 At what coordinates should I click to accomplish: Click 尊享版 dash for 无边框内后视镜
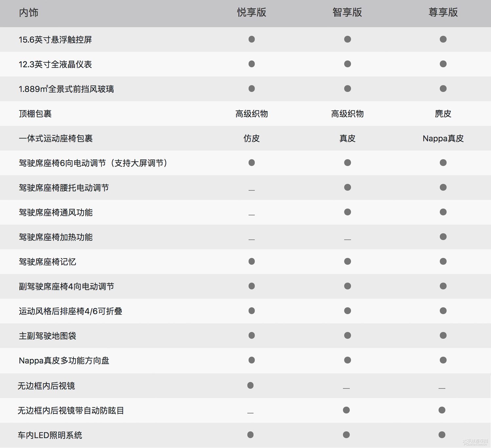click(x=442, y=388)
